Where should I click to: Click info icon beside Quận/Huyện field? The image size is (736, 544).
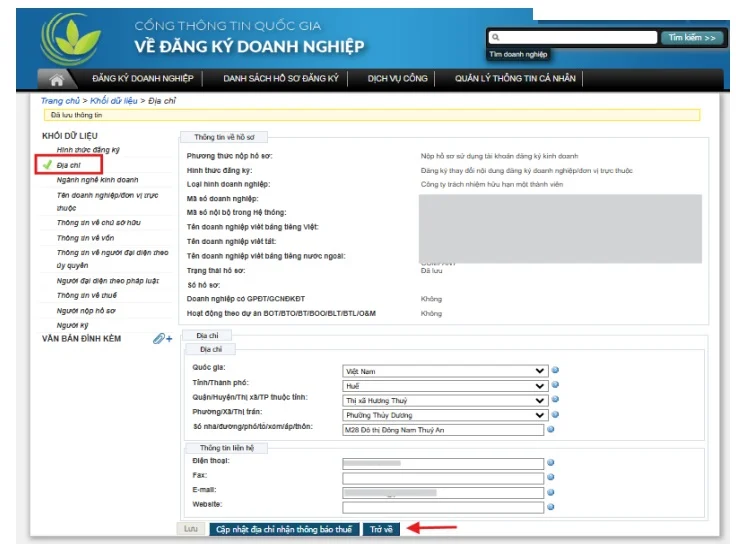coord(555,399)
